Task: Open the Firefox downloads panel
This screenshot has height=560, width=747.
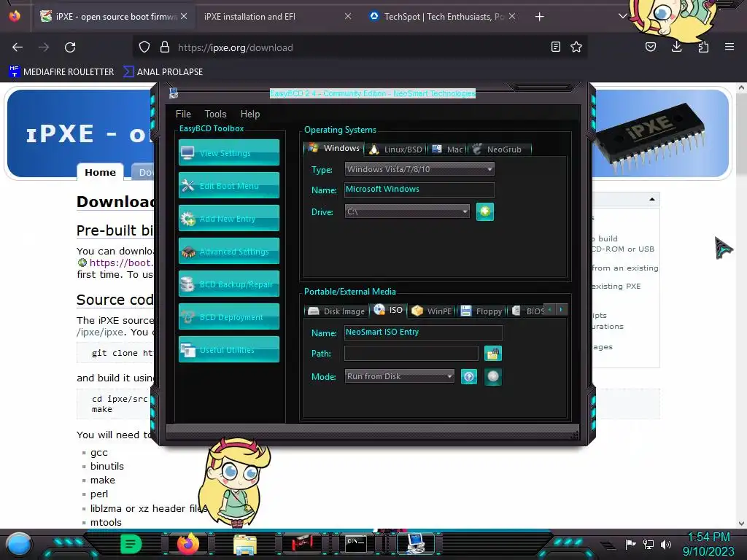Action: pos(677,47)
